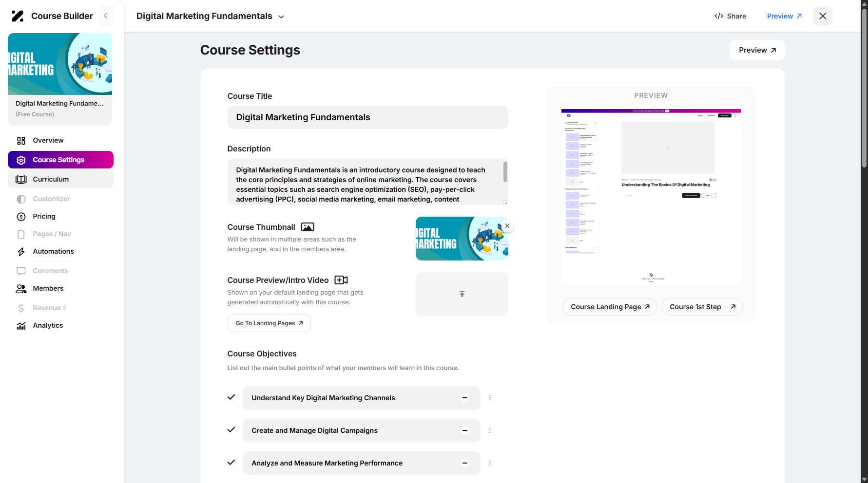Go to the Curriculum section
868x483 pixels.
click(60, 179)
